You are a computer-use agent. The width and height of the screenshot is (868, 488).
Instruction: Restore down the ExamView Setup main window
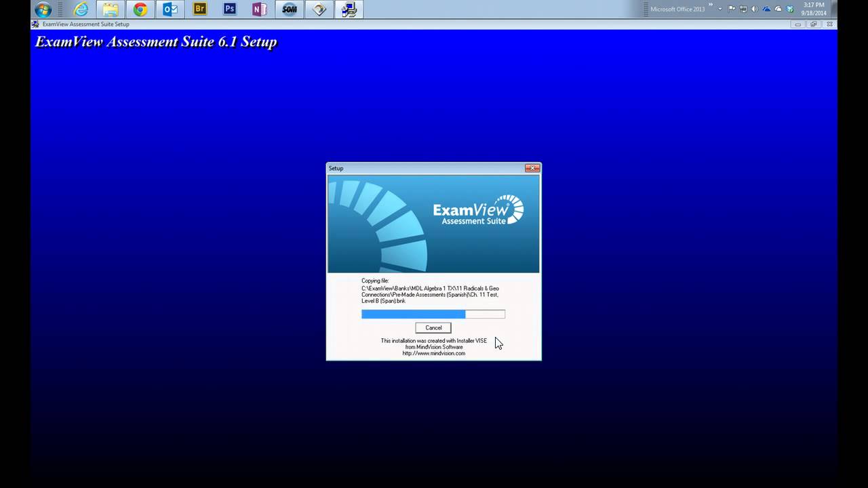[x=813, y=24]
